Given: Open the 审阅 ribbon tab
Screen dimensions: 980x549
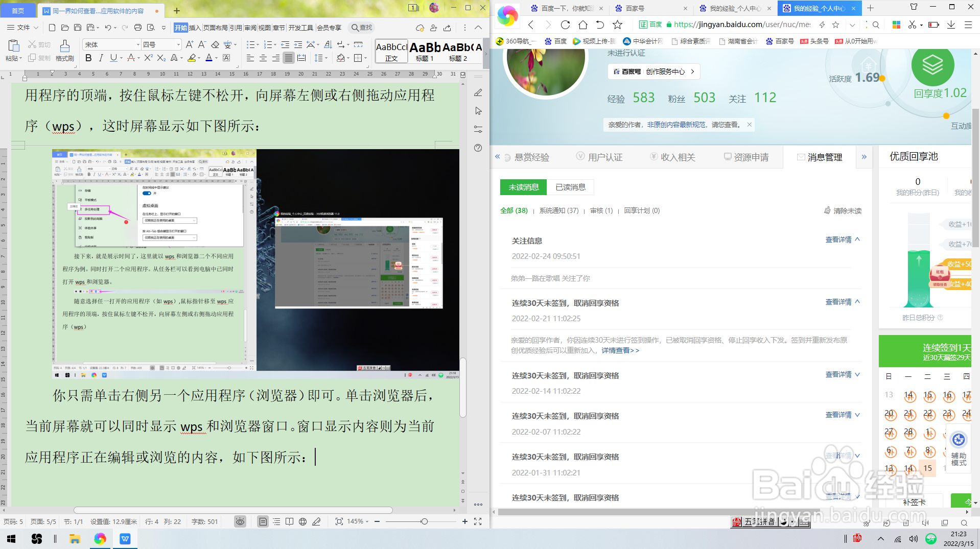Looking at the screenshot, I should [x=250, y=28].
